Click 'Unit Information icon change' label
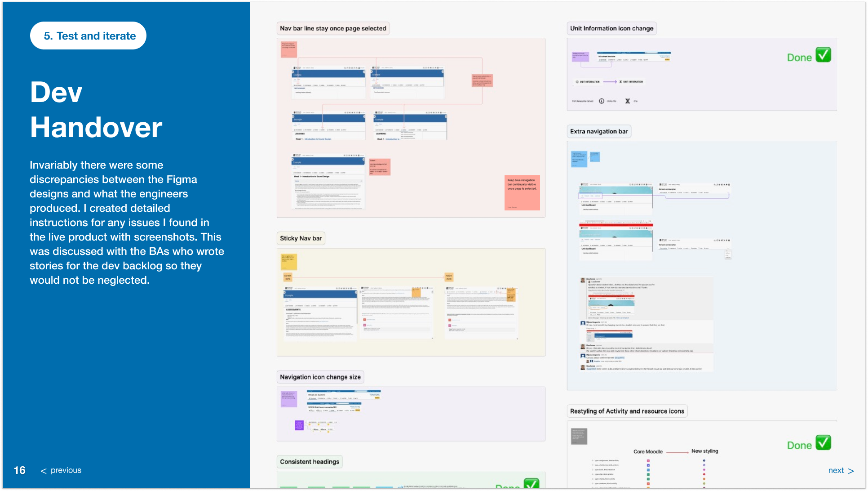Viewport: 868px width, 491px height. (611, 28)
